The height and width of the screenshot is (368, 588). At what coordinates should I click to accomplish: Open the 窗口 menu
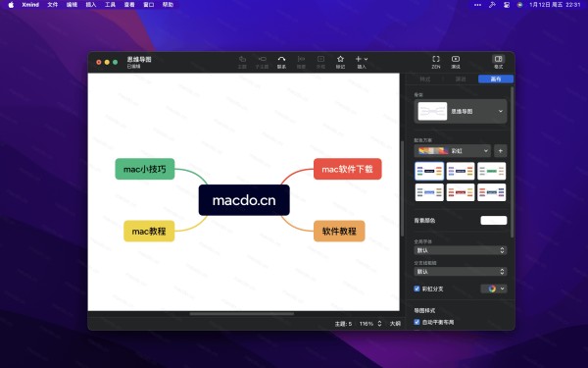coord(149,5)
